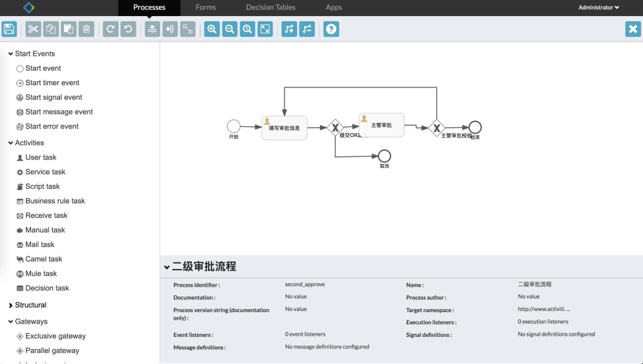Image resolution: width=643 pixels, height=364 pixels.
Task: Select User task in the palette
Action: coord(40,157)
